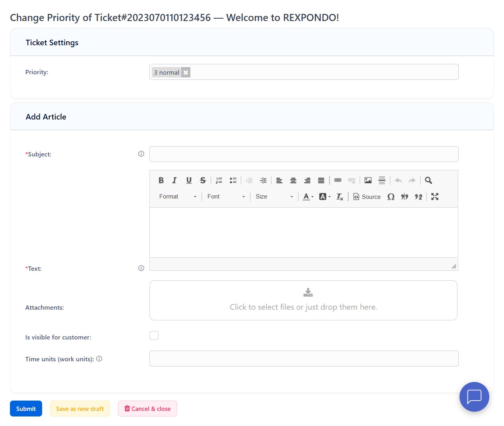Remove the 3 normal priority tag
Viewport: 504px width, 426px height.
click(x=186, y=72)
